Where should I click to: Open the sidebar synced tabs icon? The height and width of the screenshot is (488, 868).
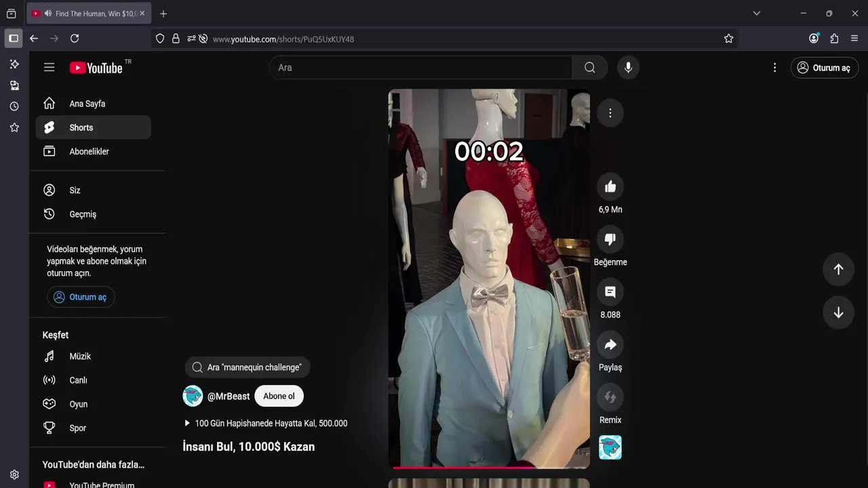point(14,85)
